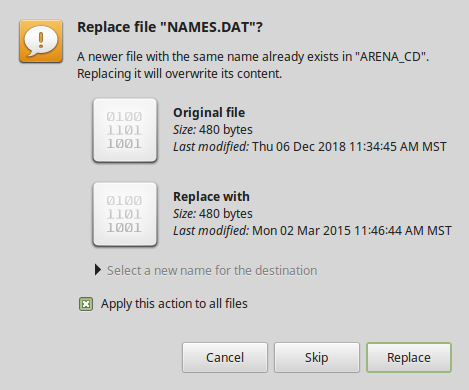The height and width of the screenshot is (390, 469).
Task: Skip replacing NAMES.DAT
Action: [x=317, y=357]
